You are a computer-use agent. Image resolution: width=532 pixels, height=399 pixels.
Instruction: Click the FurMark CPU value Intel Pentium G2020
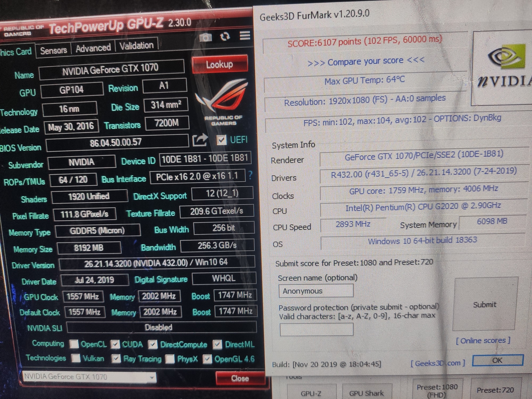pyautogui.click(x=423, y=207)
